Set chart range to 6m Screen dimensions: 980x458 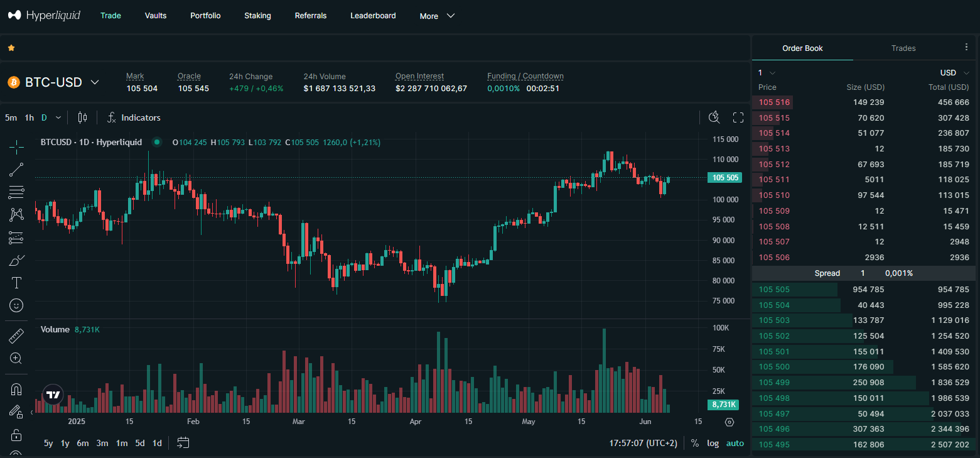[83, 443]
